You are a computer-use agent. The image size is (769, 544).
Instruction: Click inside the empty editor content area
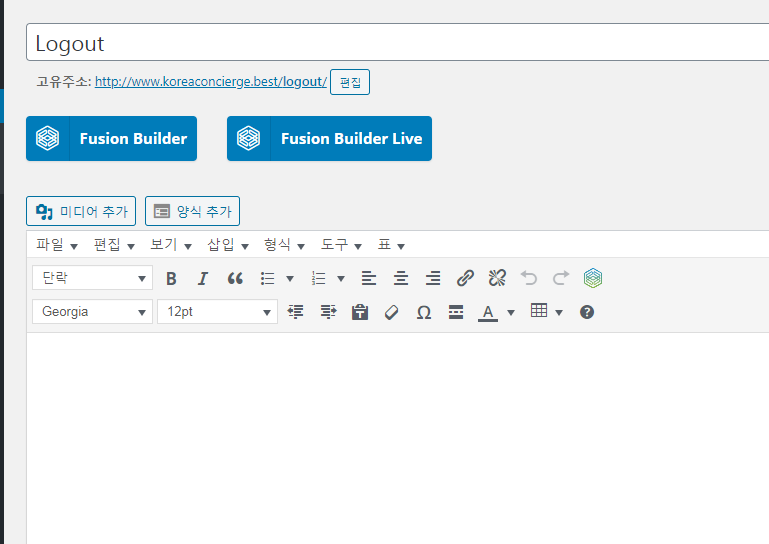pos(398,438)
